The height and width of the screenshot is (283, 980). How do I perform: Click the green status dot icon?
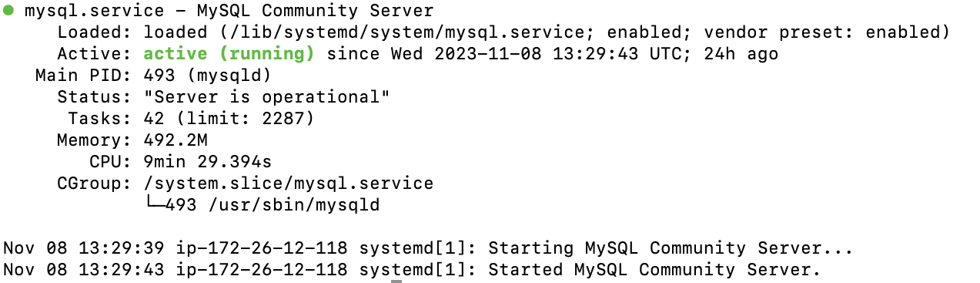tap(8, 11)
